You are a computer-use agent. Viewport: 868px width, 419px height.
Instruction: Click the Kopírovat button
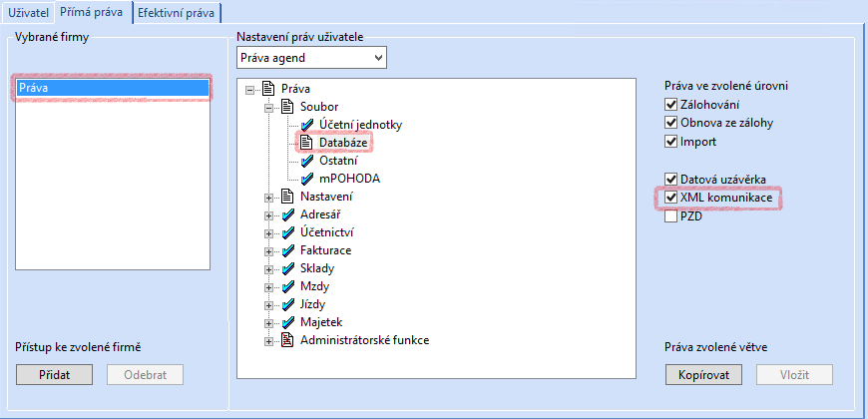703,375
